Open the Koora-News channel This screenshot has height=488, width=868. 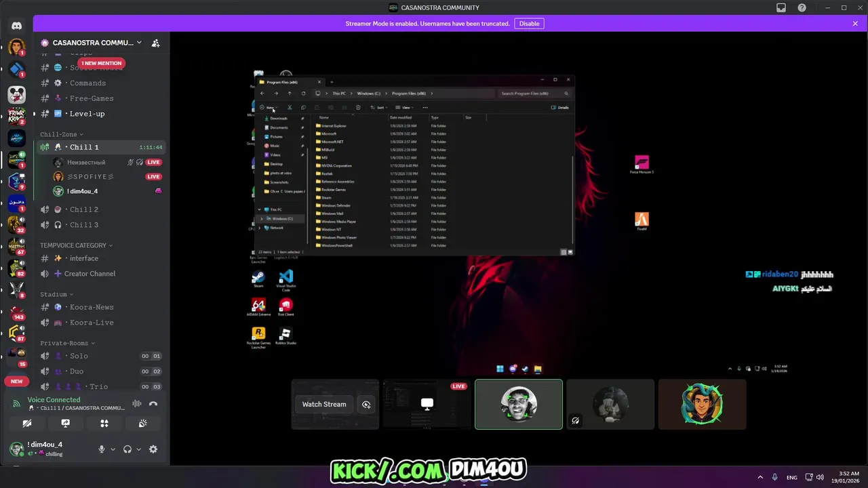pos(101,307)
